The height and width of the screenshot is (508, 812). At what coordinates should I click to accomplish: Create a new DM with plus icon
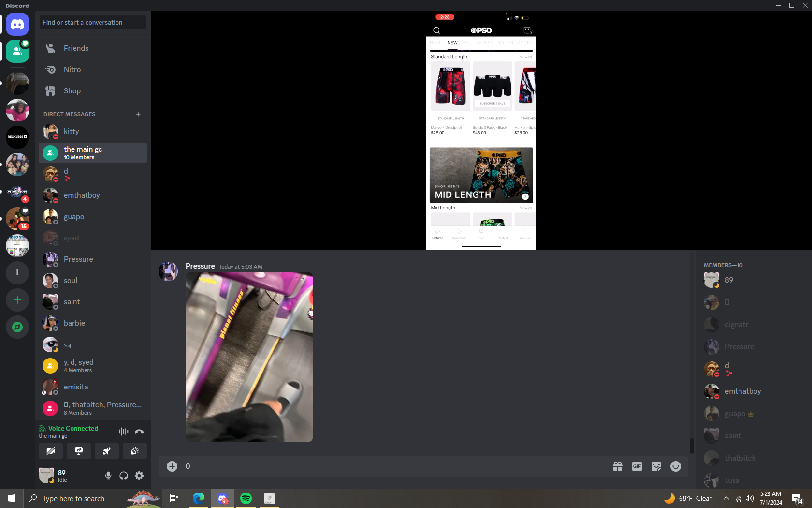click(138, 114)
